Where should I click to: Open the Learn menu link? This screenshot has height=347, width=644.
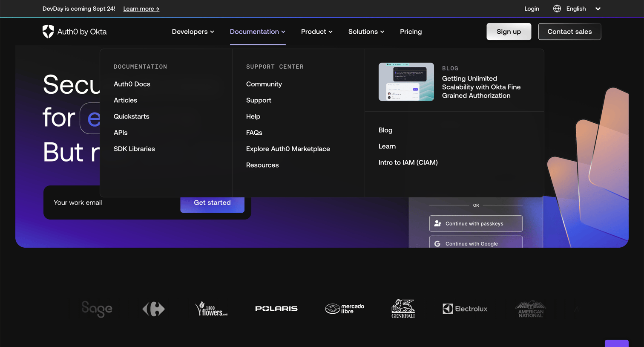[x=387, y=146]
